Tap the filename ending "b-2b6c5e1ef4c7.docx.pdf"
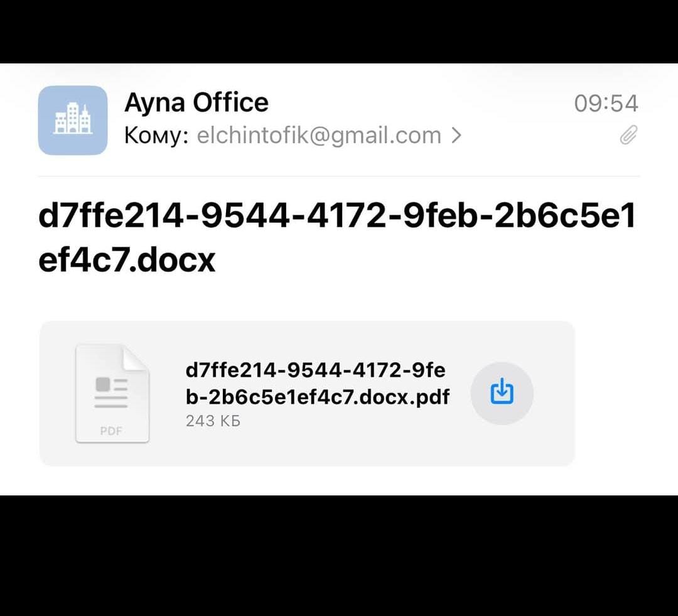The width and height of the screenshot is (678, 616). pyautogui.click(x=318, y=397)
